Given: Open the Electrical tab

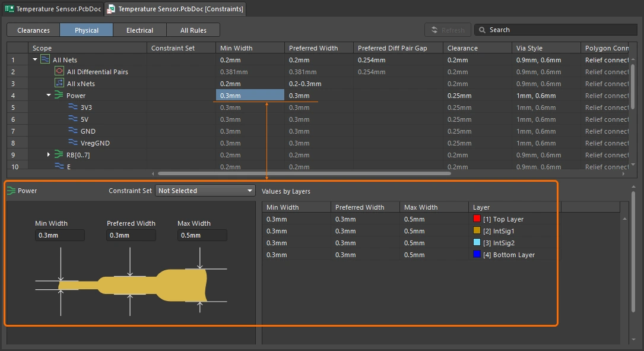Looking at the screenshot, I should [139, 30].
